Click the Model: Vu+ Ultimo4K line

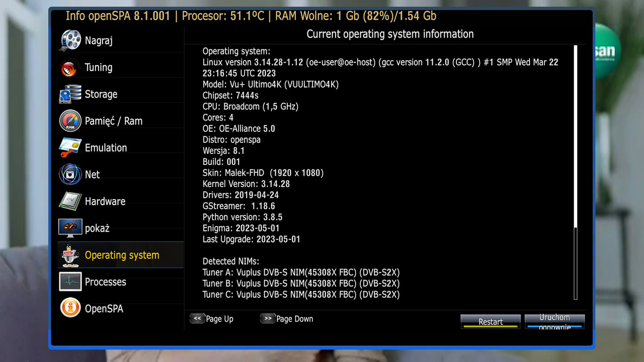tap(271, 84)
